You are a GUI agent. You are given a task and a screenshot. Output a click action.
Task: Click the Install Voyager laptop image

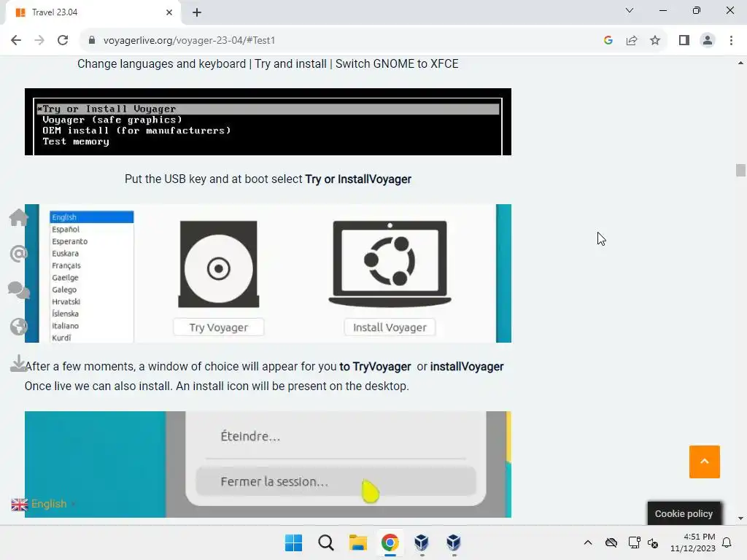(x=390, y=264)
